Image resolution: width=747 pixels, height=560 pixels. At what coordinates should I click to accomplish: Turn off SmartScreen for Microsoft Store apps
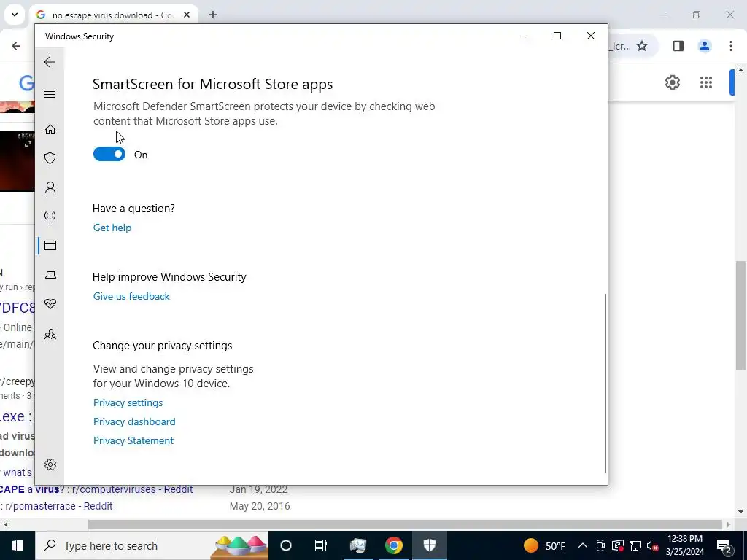point(109,155)
